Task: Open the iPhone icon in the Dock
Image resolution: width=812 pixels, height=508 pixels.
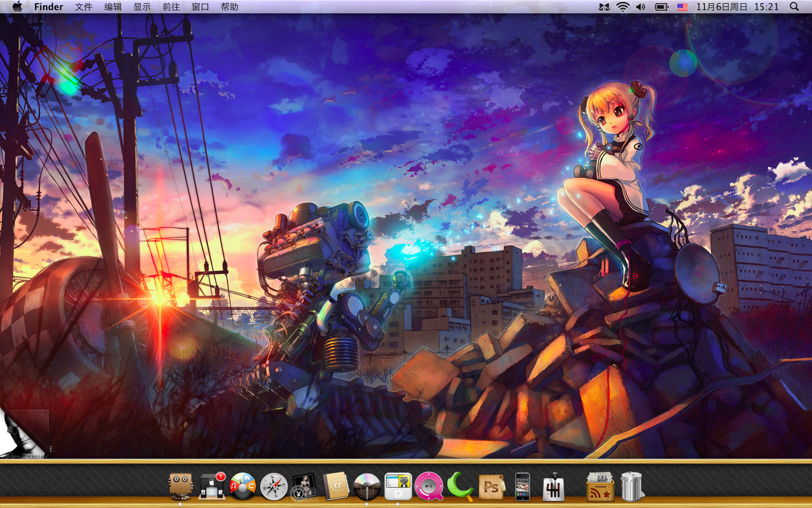Action: click(x=522, y=486)
